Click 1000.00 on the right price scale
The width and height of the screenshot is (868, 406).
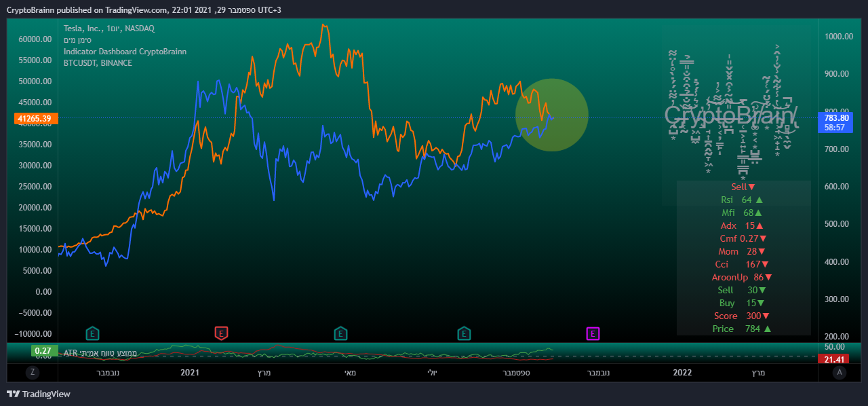[x=839, y=37]
